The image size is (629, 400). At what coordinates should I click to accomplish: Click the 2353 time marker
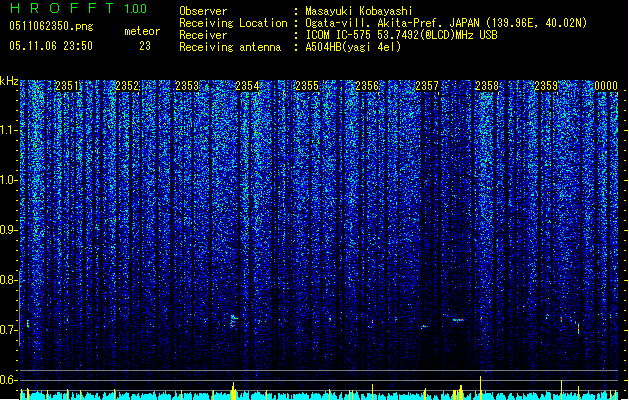pyautogui.click(x=187, y=86)
